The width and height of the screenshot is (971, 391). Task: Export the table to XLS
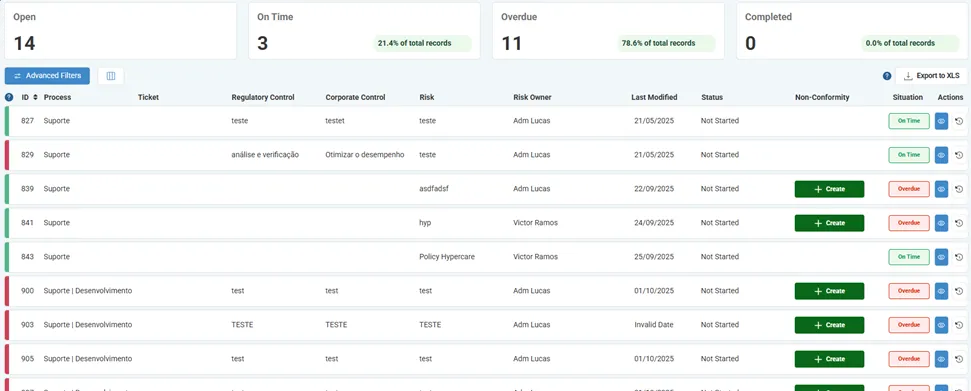[x=931, y=76]
